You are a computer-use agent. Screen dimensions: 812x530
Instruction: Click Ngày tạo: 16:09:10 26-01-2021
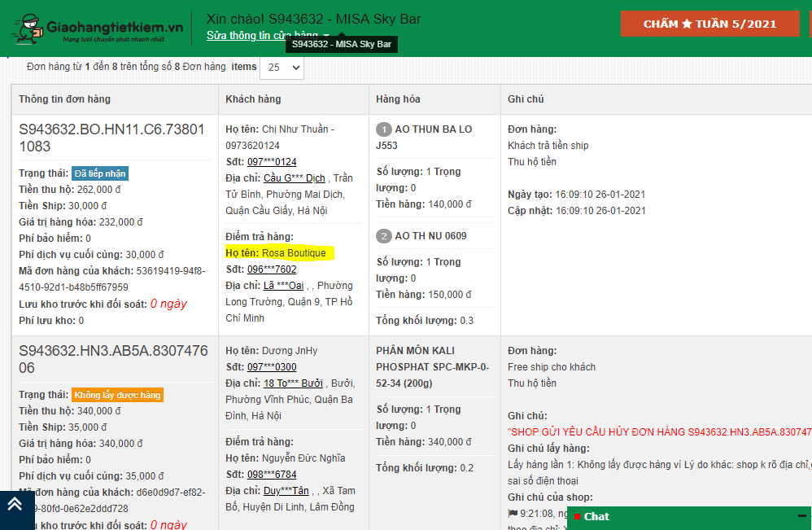pyautogui.click(x=576, y=195)
